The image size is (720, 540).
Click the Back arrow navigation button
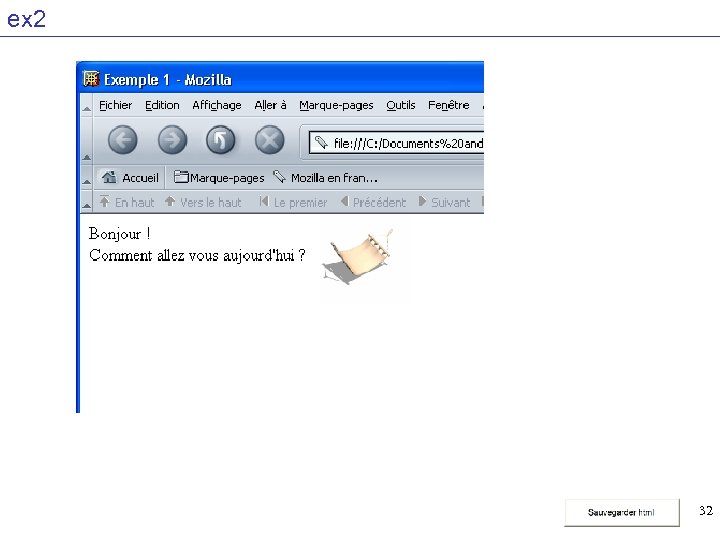coord(123,140)
